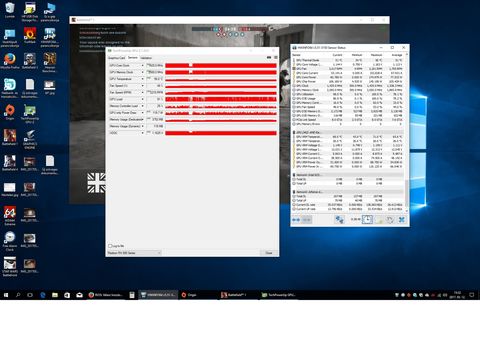Launch Microsoft Edge from the taskbar

(43, 295)
